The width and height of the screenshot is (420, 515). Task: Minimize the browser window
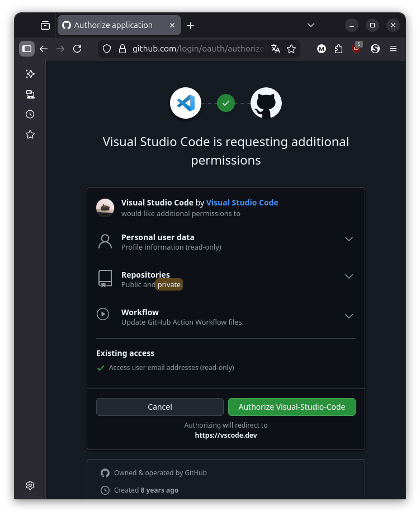point(352,25)
